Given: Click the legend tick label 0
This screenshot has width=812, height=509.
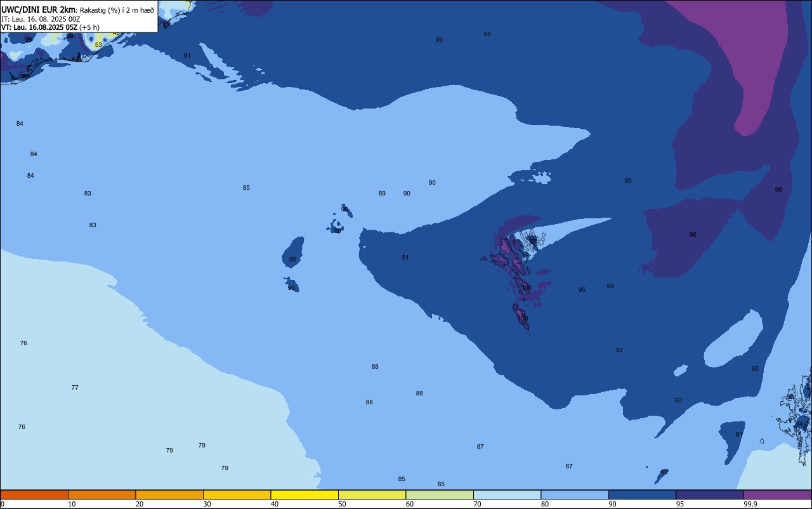Looking at the screenshot, I should pos(3,504).
